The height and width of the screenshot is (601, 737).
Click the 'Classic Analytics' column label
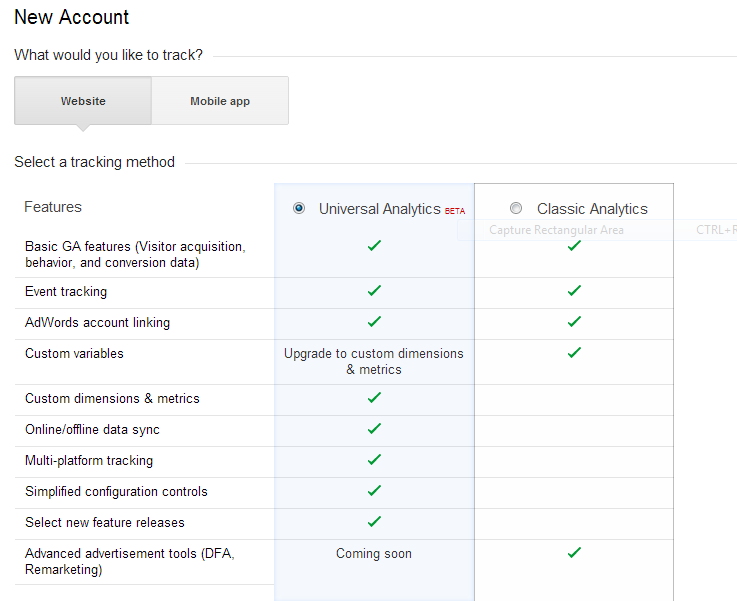click(592, 209)
